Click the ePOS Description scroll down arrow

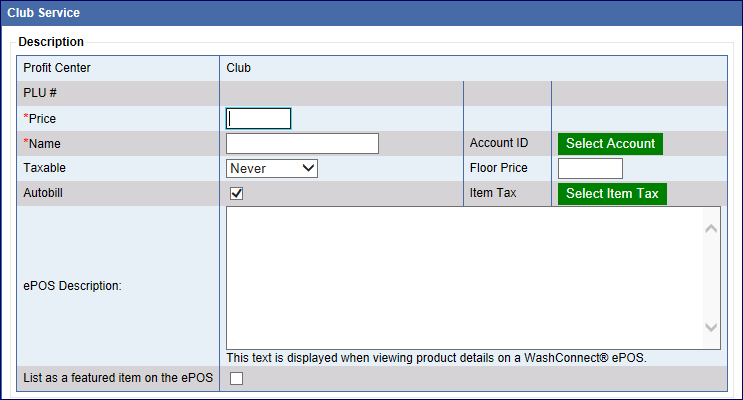pos(711,327)
